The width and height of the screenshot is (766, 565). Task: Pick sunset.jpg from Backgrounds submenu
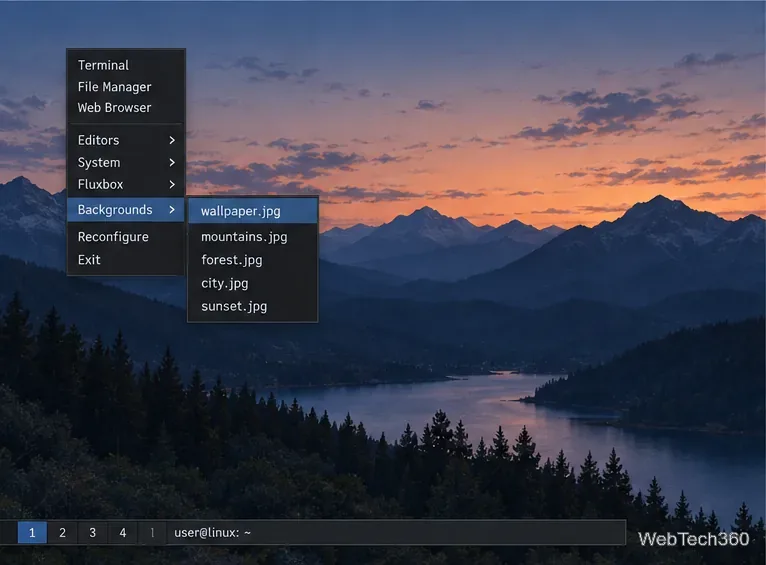[253, 306]
